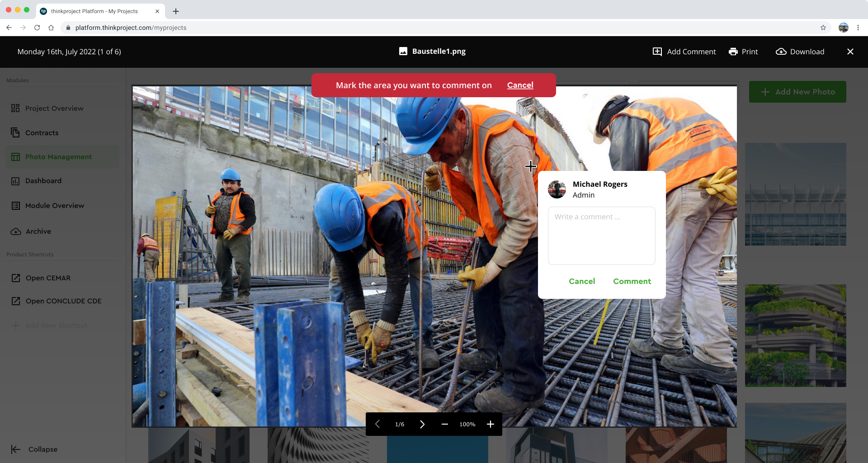Submit with the Comment button

(632, 281)
